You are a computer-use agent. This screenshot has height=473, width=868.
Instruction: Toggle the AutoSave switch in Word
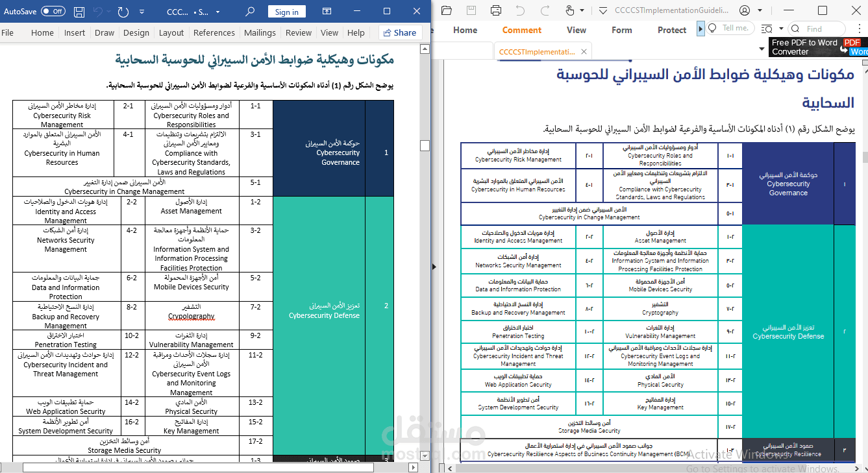53,11
